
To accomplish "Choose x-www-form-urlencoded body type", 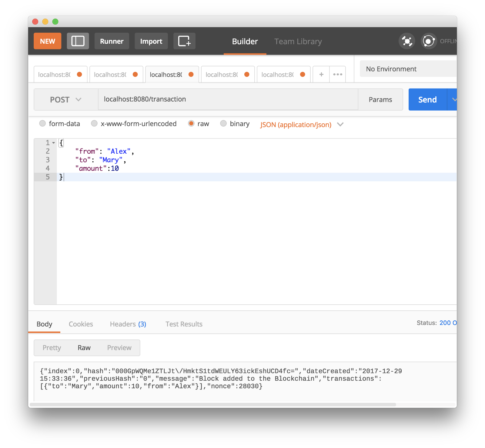I will (94, 123).
